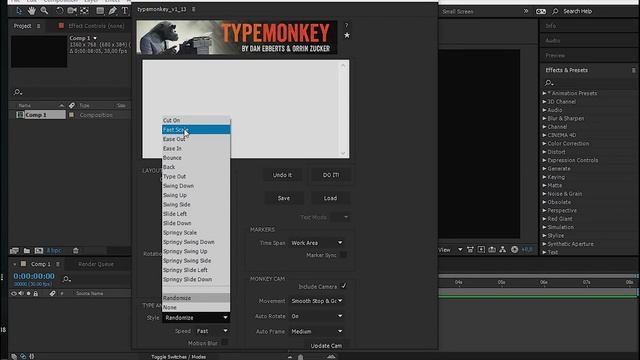Expand the Blur & Sharpen effects category

(544, 118)
